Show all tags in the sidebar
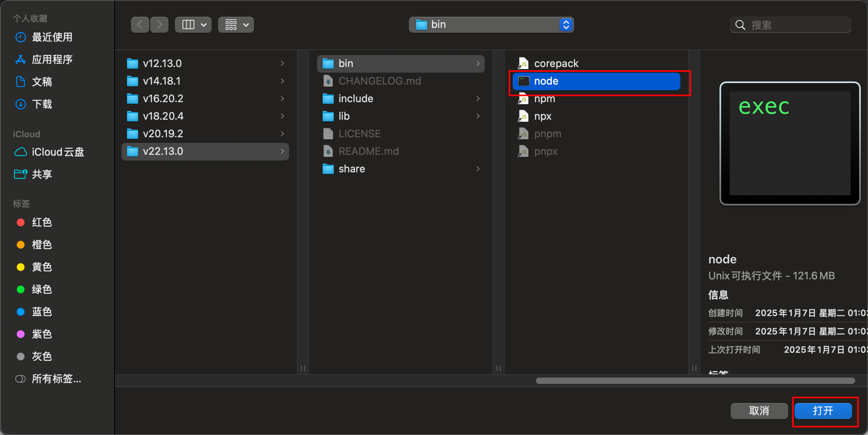This screenshot has height=435, width=868. coord(56,379)
